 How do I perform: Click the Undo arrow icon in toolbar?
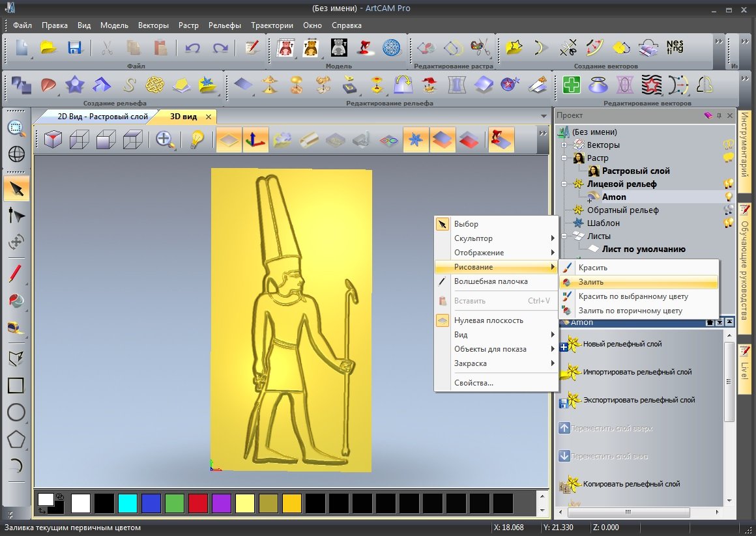tap(192, 48)
